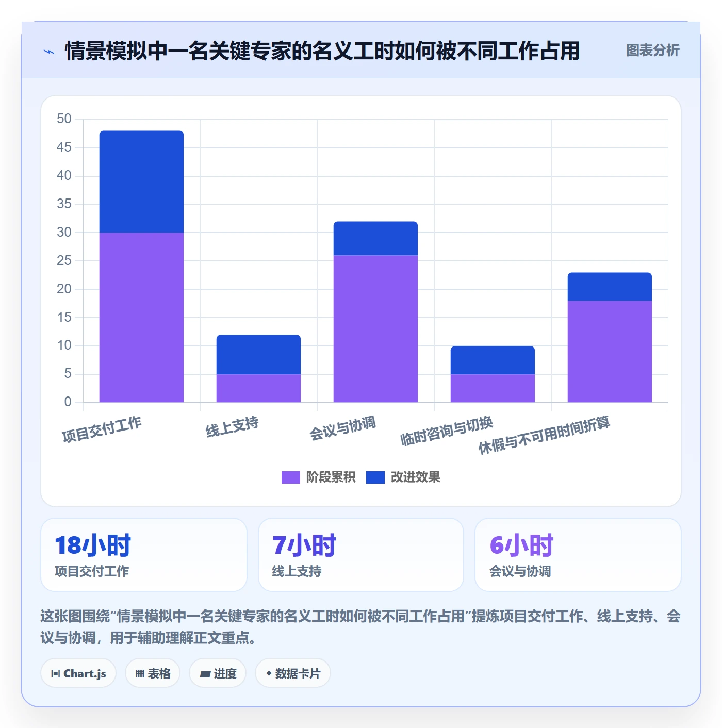Select the 数据卡片 tag chip
The width and height of the screenshot is (722, 728).
tap(292, 673)
